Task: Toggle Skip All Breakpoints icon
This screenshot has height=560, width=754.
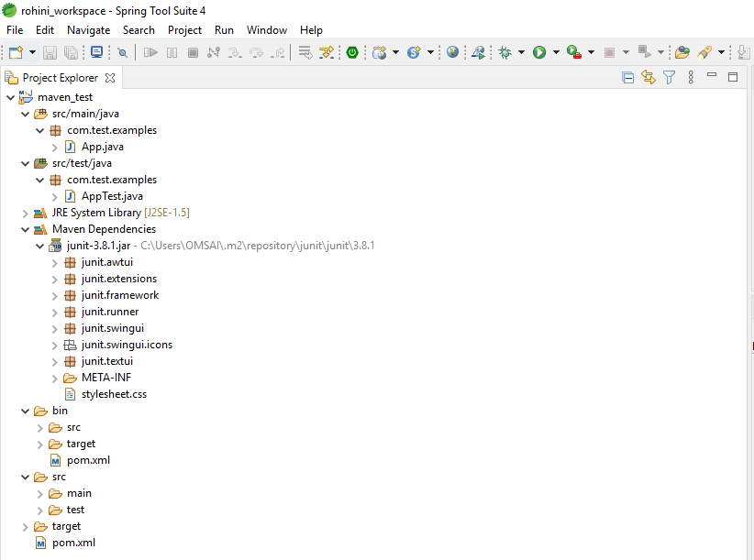Action: tap(123, 52)
